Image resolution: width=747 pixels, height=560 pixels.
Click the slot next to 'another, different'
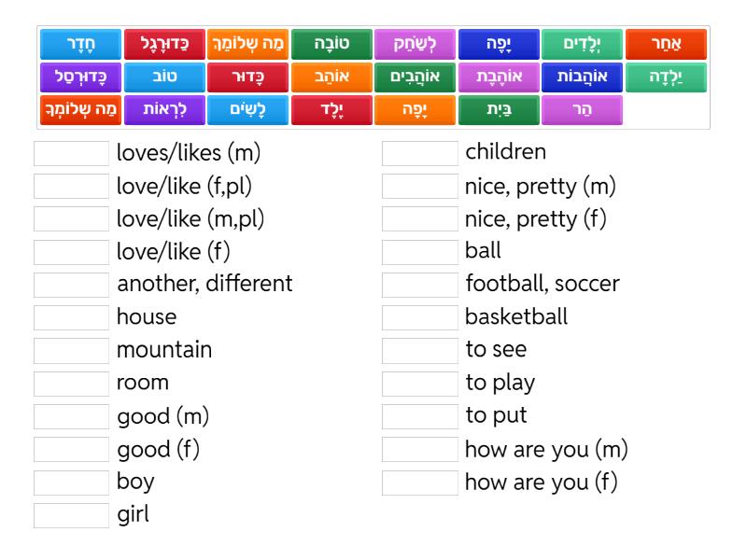72,285
